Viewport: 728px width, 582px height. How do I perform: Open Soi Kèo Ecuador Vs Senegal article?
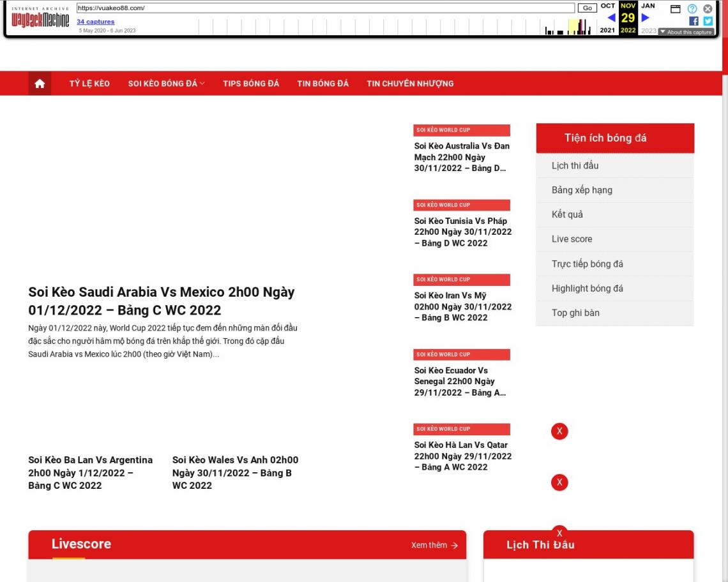460,381
